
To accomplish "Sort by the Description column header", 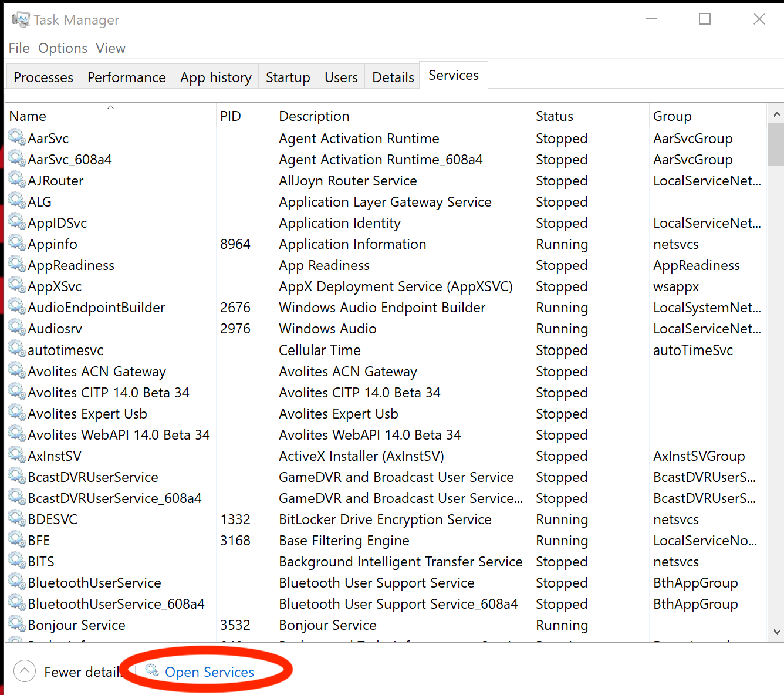I will click(403, 116).
